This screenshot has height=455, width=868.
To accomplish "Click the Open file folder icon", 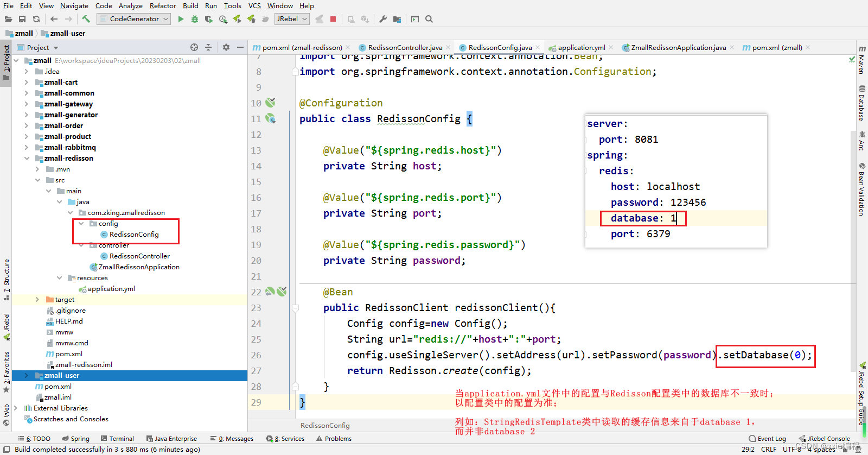I will tap(8, 19).
